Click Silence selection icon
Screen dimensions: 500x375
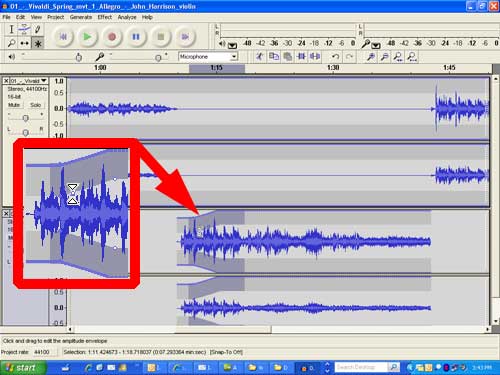(x=315, y=57)
